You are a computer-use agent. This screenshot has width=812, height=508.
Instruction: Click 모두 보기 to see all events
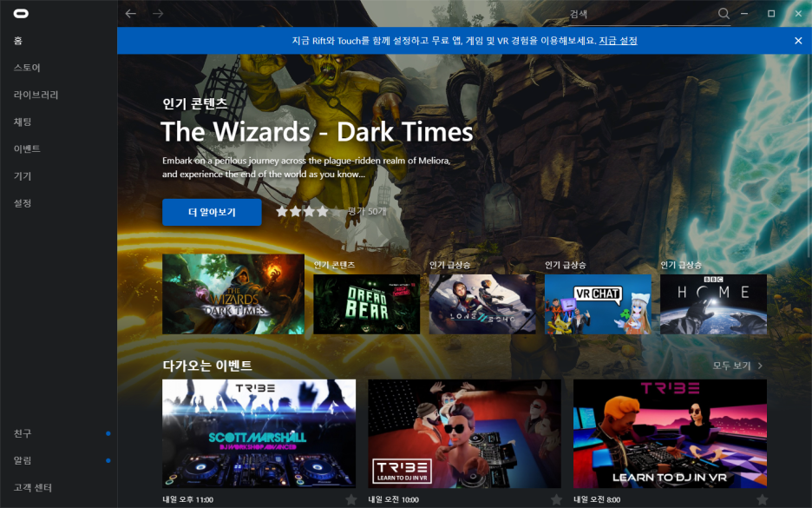point(737,366)
